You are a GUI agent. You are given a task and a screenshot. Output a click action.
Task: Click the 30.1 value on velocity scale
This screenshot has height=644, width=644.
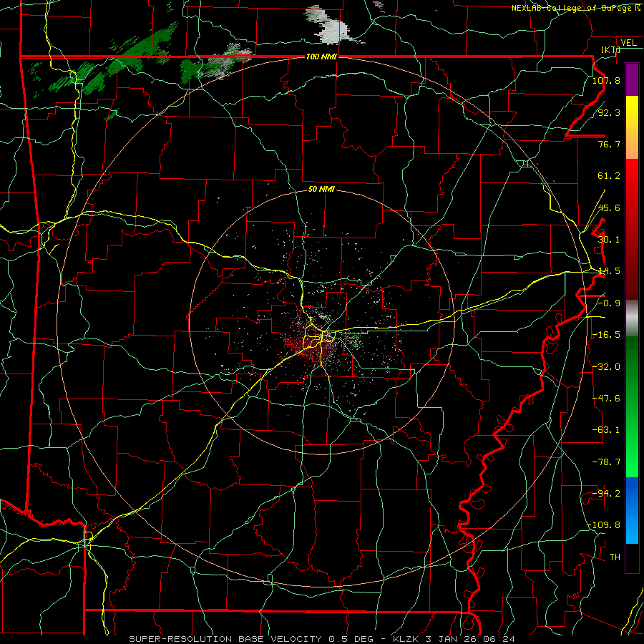coord(609,240)
